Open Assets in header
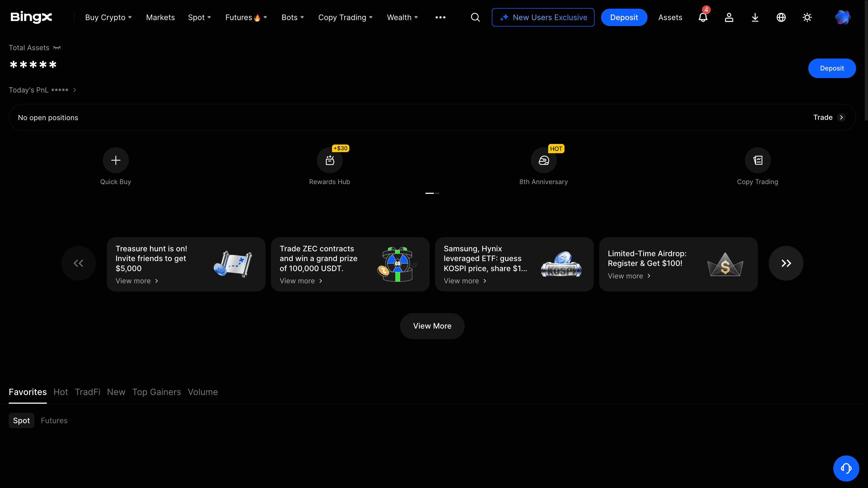The width and height of the screenshot is (868, 488). (670, 17)
